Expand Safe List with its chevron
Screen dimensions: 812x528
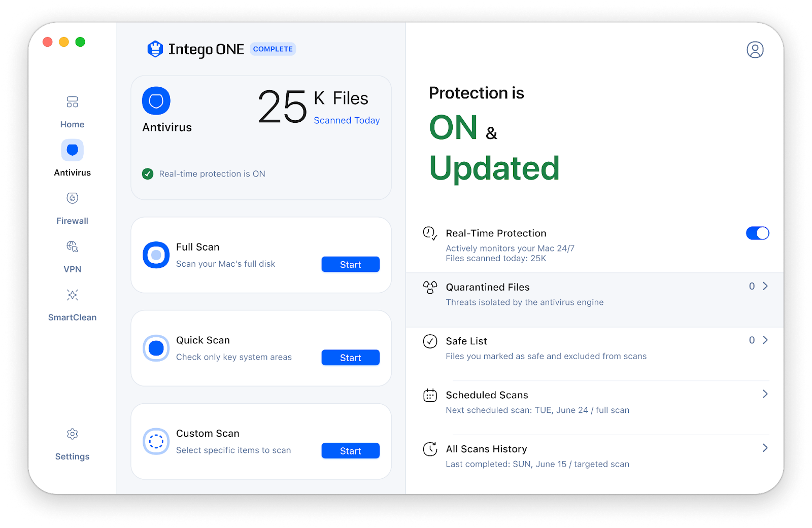click(765, 340)
